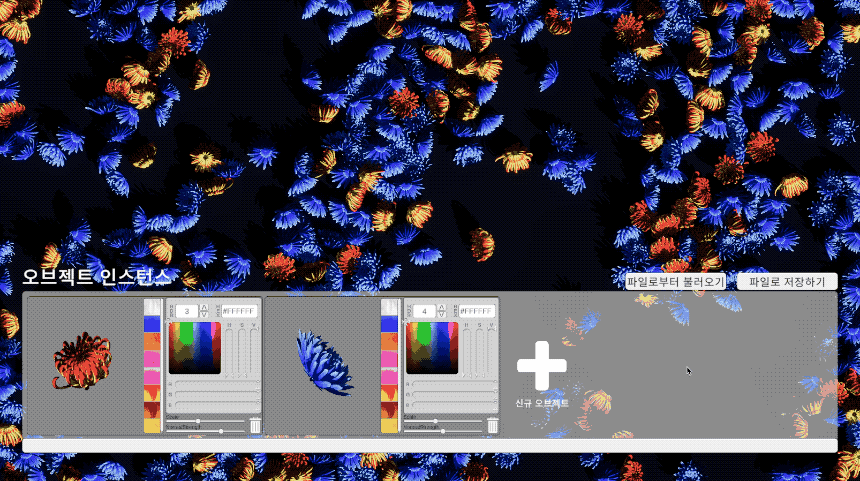Select the yellow palette swatch in blue flower panel
Image resolution: width=860 pixels, height=481 pixels.
pos(389,426)
